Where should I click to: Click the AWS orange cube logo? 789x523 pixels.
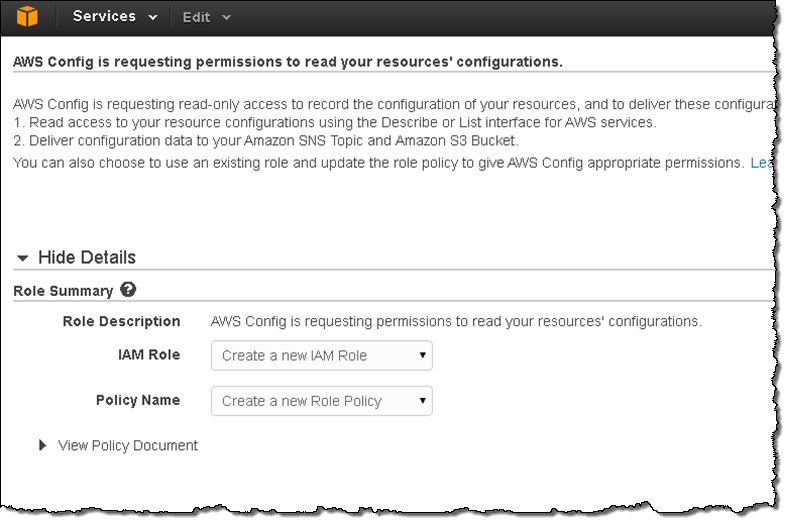[x=27, y=16]
